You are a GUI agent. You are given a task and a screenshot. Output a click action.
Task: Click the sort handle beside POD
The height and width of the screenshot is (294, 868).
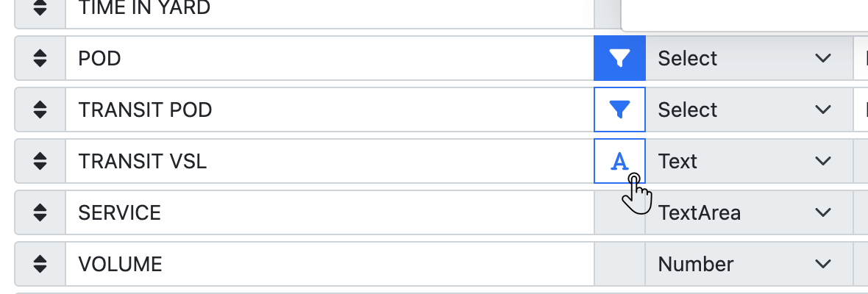pos(40,58)
